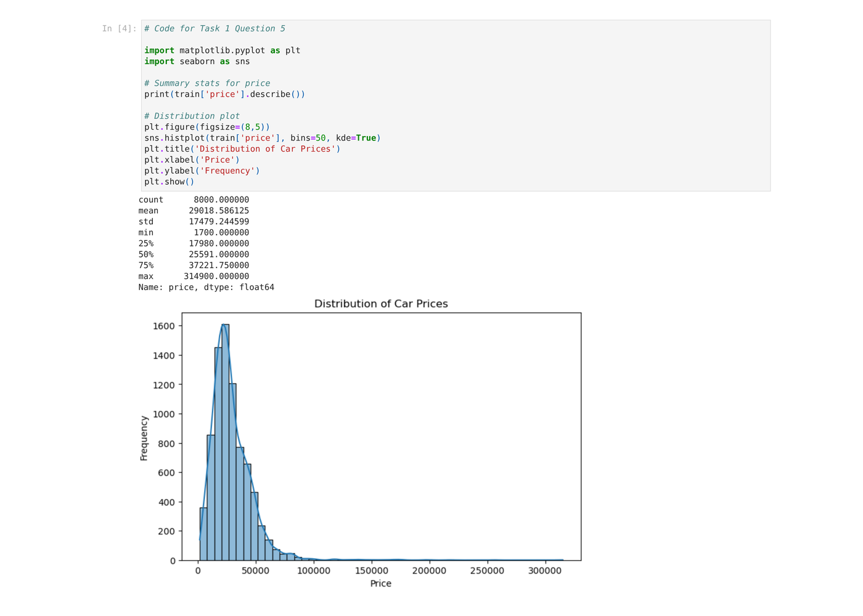Click the '# Summary stats for price' comment
This screenshot has width=863, height=616.
(x=207, y=83)
